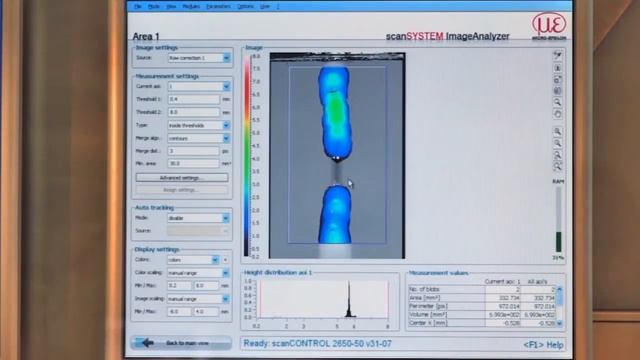The image size is (640, 360).
Task: Click the height distribution histogram peak
Action: (349, 299)
